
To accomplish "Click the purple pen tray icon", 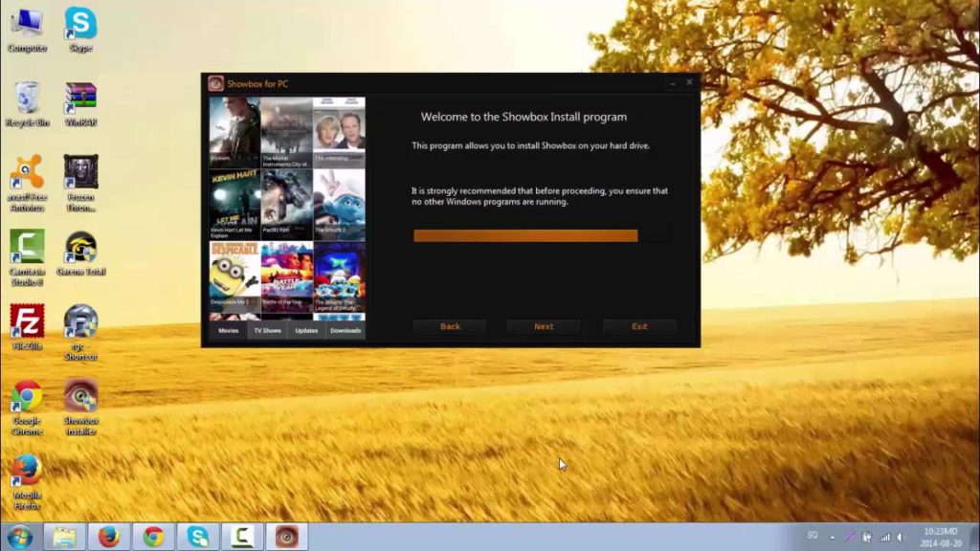I will [850, 538].
